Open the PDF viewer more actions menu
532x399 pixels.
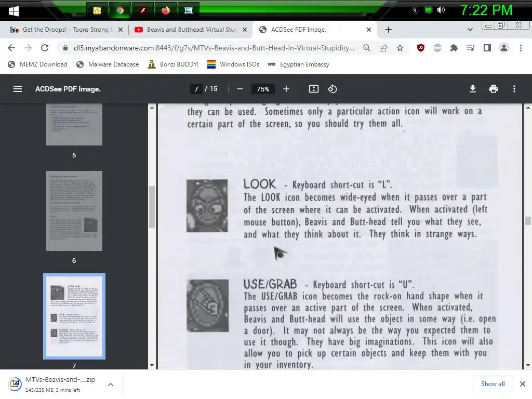514,89
